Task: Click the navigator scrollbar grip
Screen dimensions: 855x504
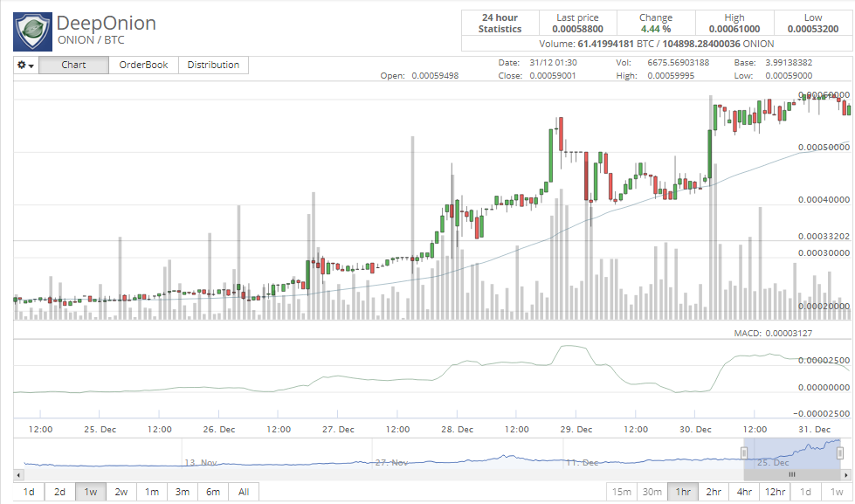Action: pos(792,474)
